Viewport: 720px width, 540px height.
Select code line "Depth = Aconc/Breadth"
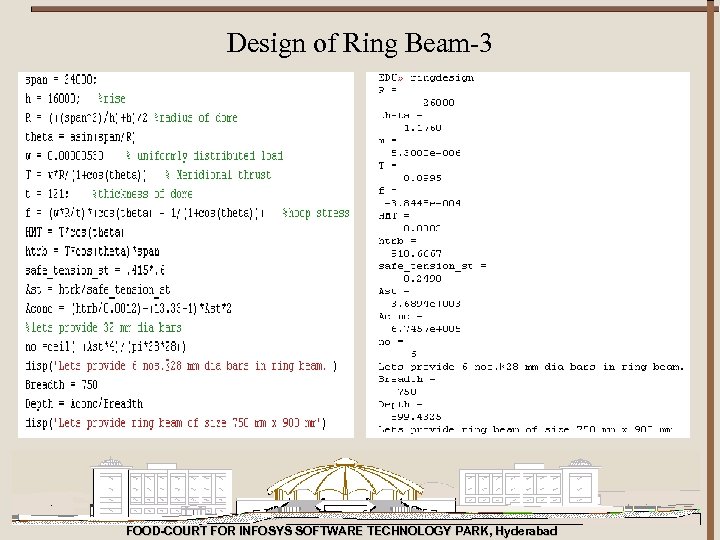click(84, 404)
